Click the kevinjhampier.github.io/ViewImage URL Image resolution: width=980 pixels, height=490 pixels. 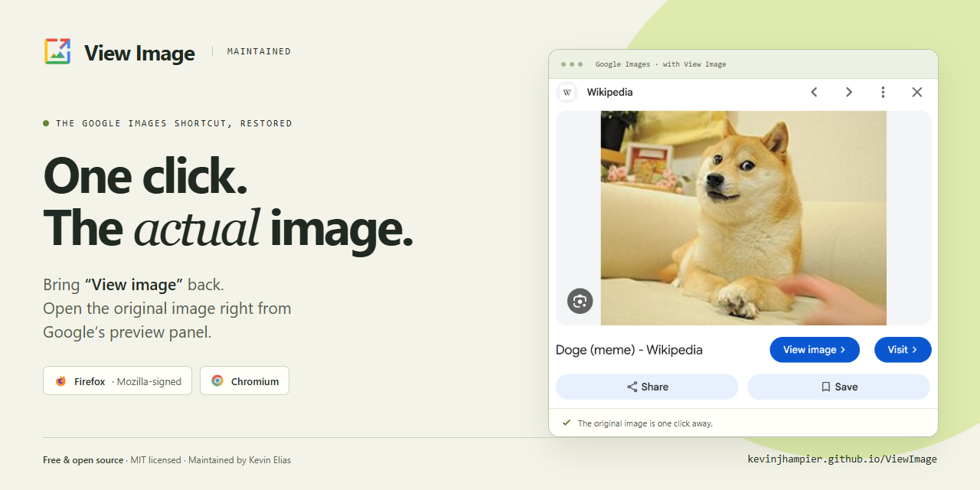click(x=842, y=459)
